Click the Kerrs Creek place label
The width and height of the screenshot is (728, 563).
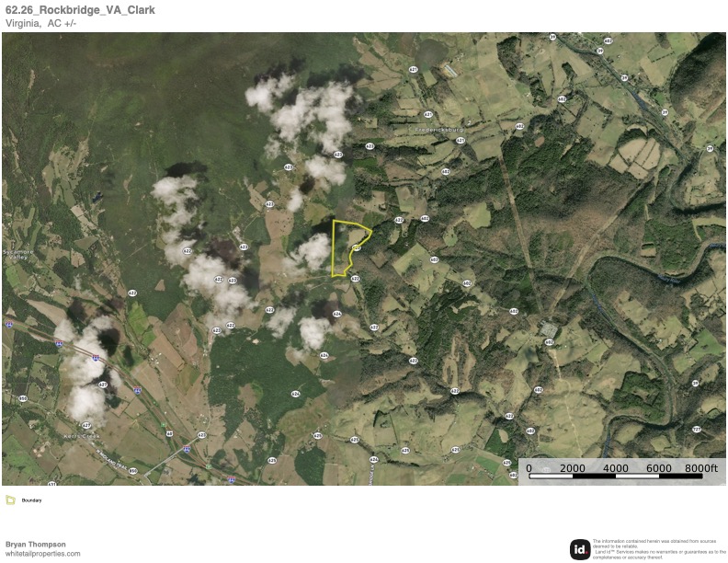(x=82, y=436)
